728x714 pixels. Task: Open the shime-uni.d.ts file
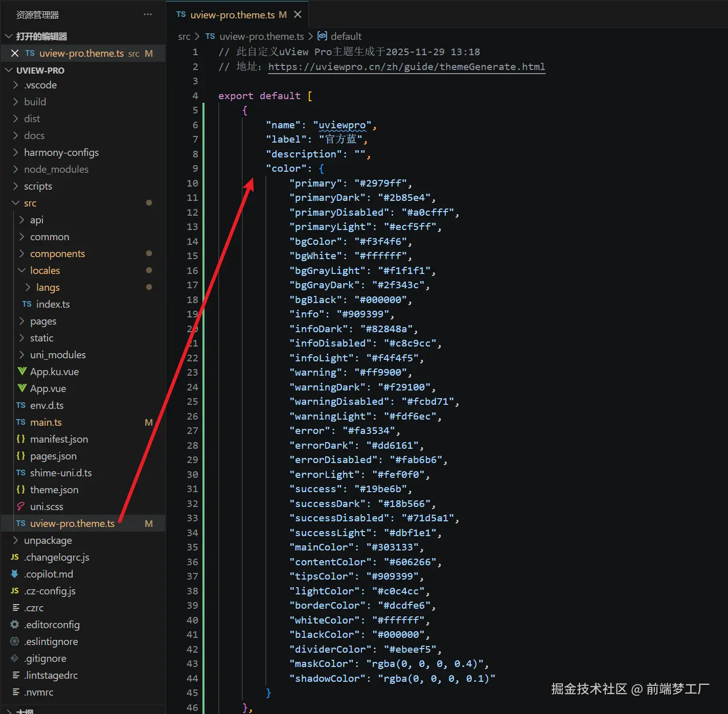(x=83, y=473)
